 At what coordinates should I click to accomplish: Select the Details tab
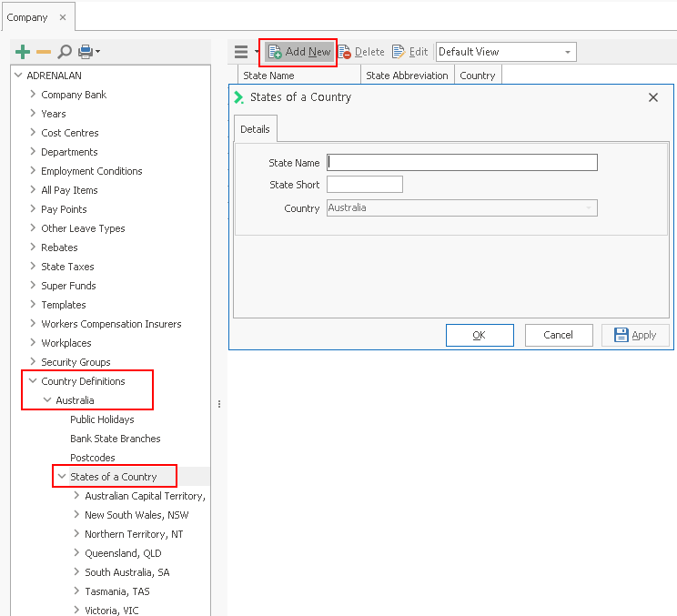pos(255,129)
